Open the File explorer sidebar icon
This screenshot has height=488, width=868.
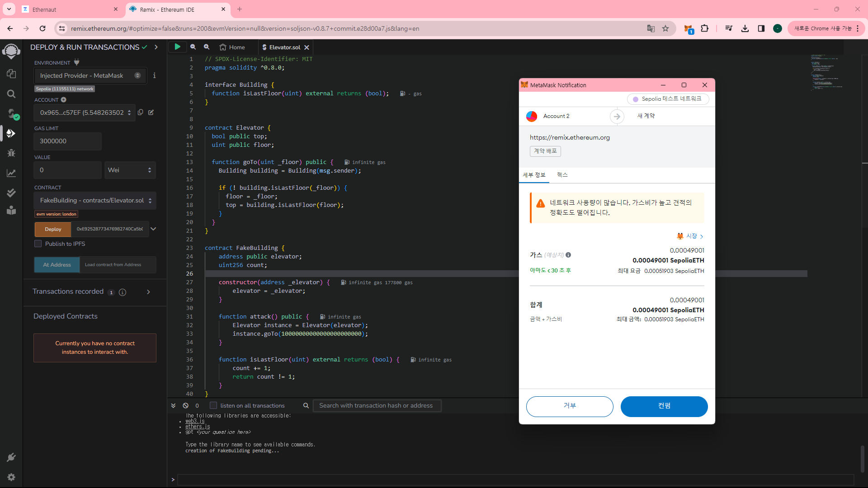click(11, 74)
